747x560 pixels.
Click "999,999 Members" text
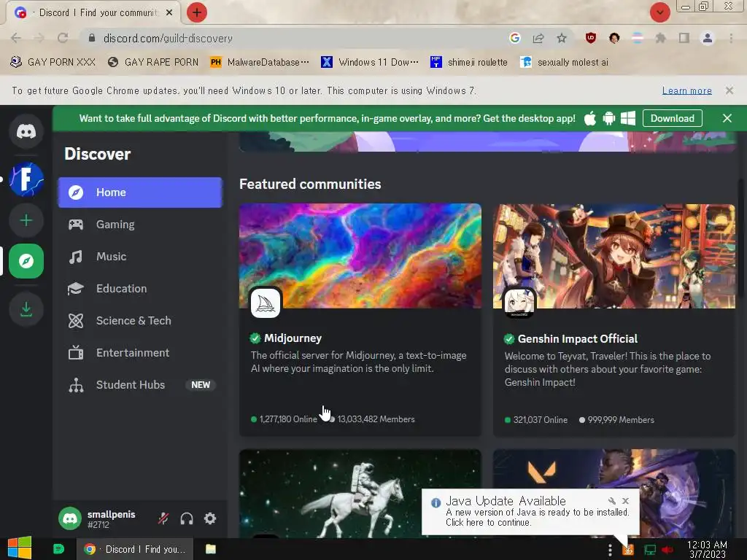point(621,420)
